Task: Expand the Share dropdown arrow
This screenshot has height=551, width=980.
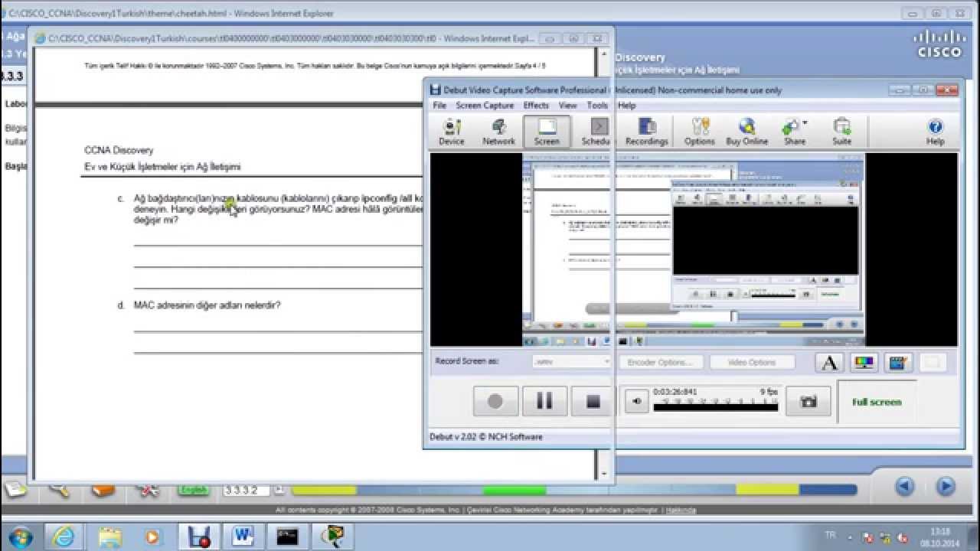Action: [805, 122]
